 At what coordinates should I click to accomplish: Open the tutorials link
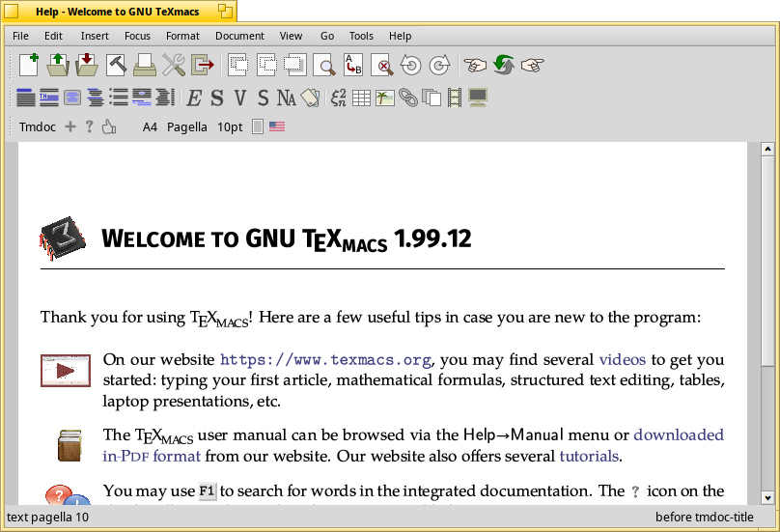tap(589, 456)
